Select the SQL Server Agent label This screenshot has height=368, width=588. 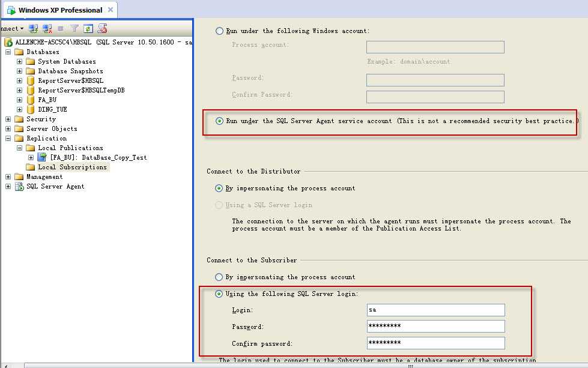(55, 186)
